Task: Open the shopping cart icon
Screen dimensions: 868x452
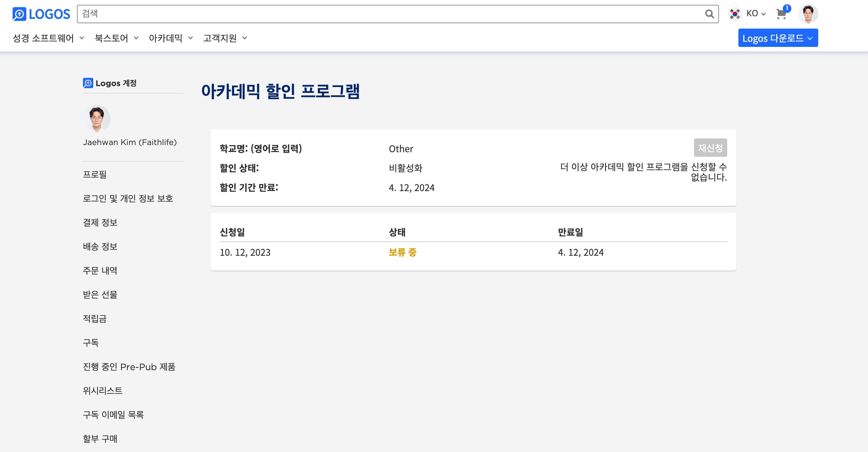Action: click(x=781, y=14)
